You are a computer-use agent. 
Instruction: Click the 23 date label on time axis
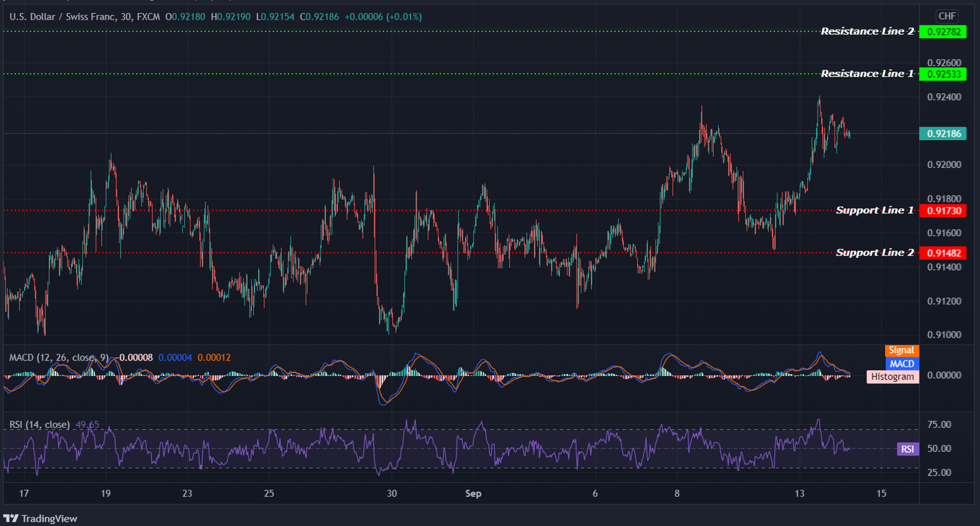tap(187, 493)
